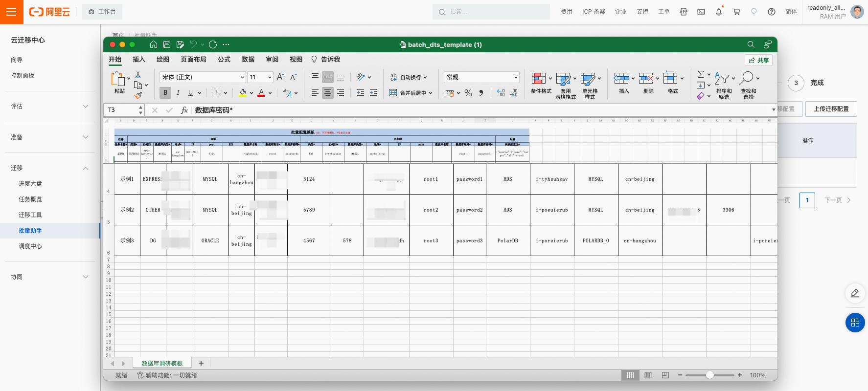Viewport: 868px width, 391px height.
Task: Click the Cut scissors icon
Action: point(138,74)
